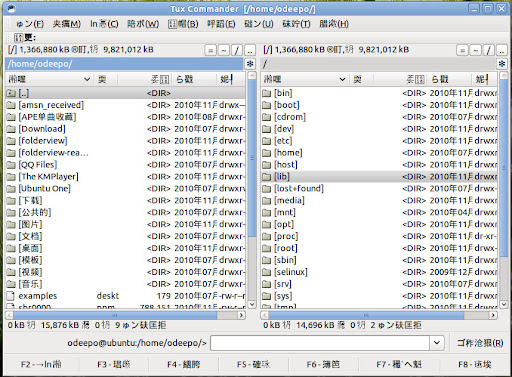Click the left panel horizontal scroll right arrow
Image resolution: width=512 pixels, height=377 pixels.
pos(242,315)
